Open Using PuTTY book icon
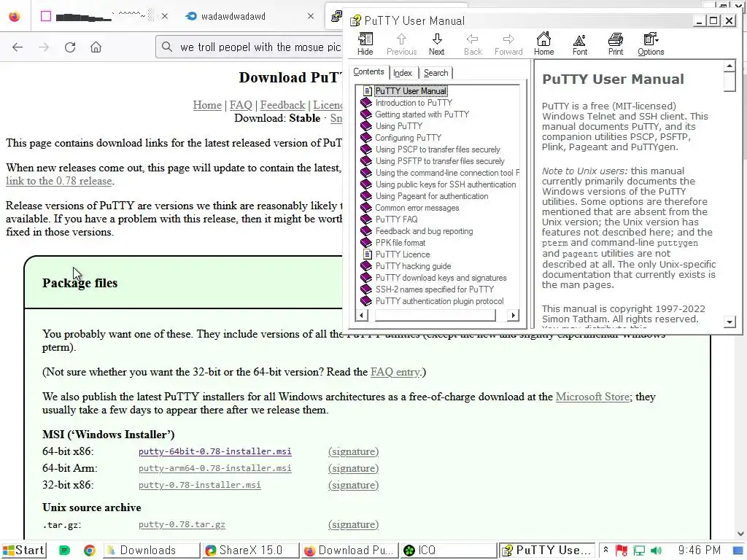Viewport: 747px width, 560px height. coord(366,126)
